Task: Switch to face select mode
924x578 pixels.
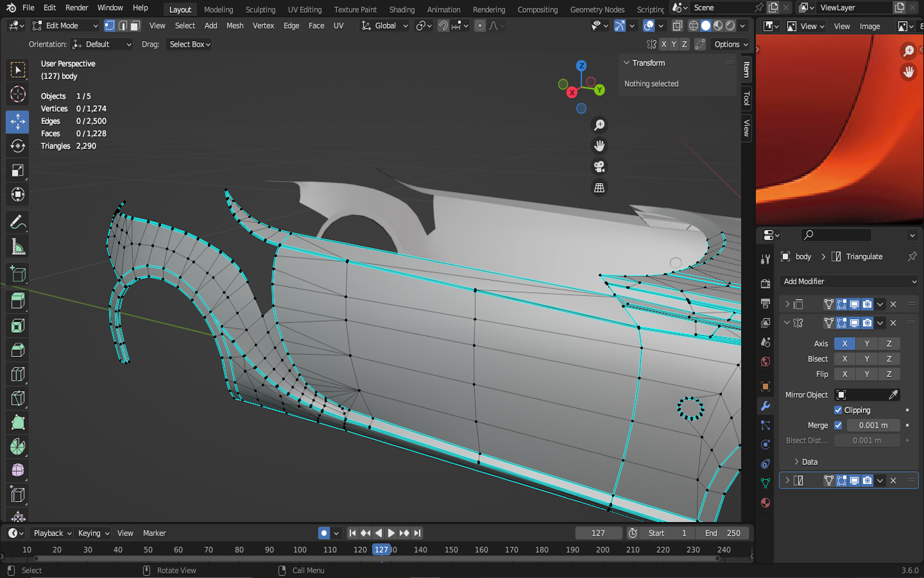Action: tap(135, 26)
